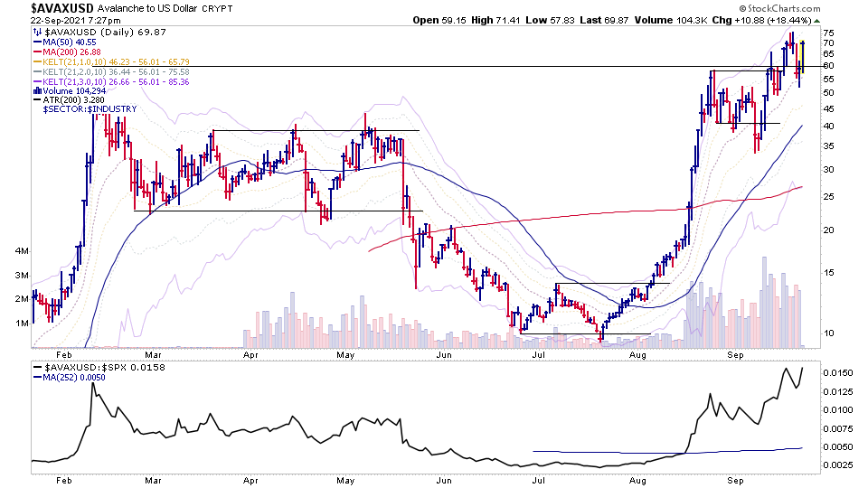Click the 0.0075 ratio axis label
Image resolution: width=868 pixels, height=488 pixels.
click(837, 428)
